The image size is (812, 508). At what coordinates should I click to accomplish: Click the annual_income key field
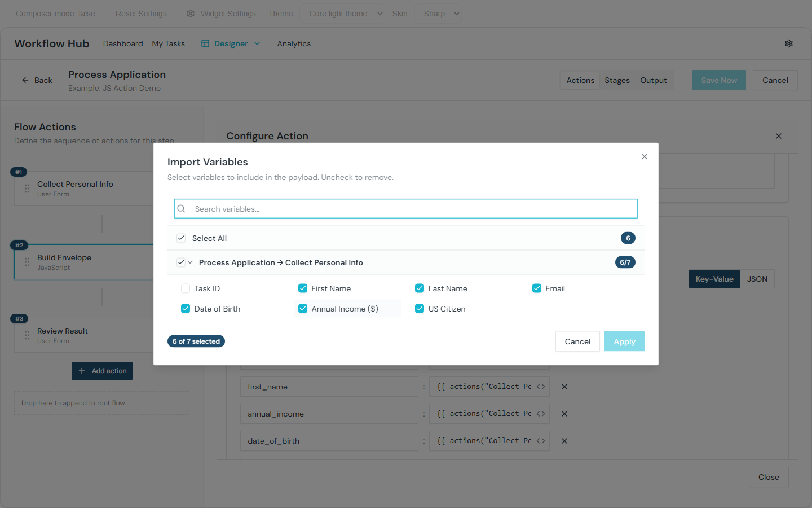click(329, 414)
